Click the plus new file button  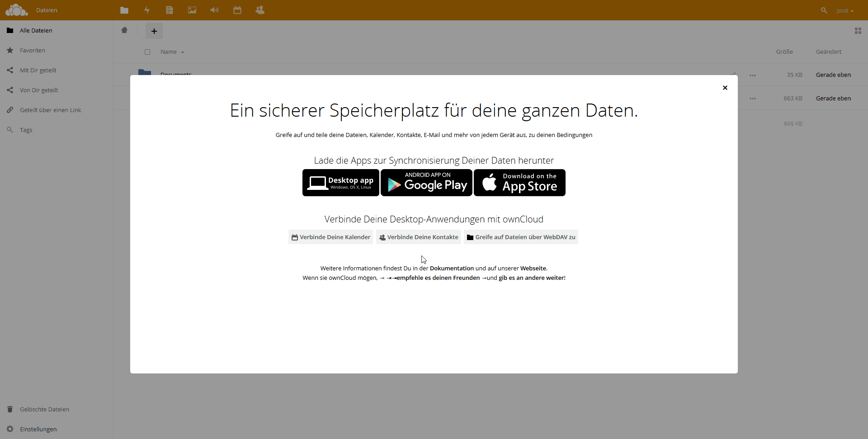[x=154, y=31]
